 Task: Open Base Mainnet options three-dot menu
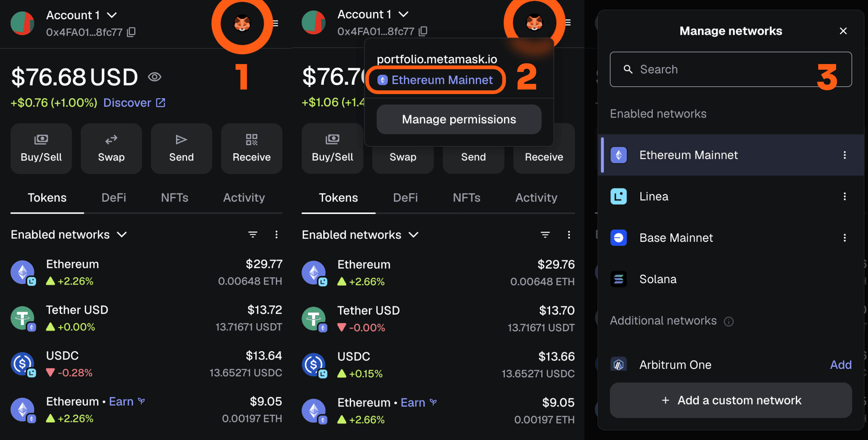(x=844, y=238)
